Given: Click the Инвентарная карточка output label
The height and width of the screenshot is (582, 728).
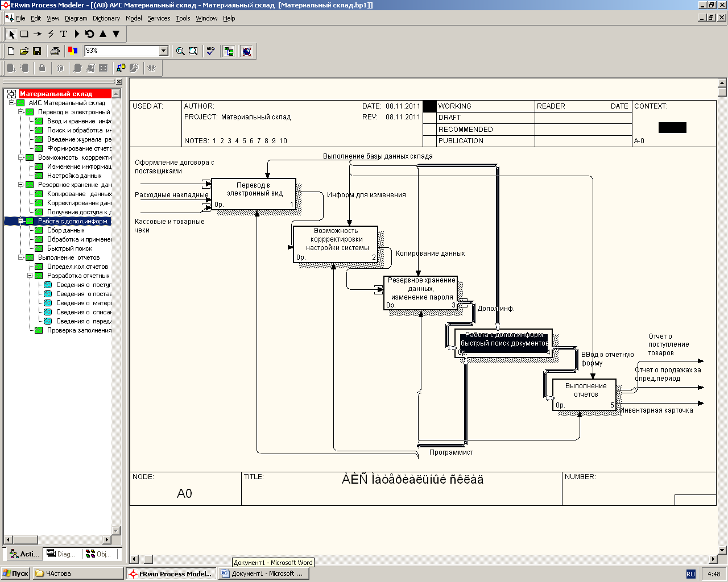Looking at the screenshot, I should pos(656,410).
